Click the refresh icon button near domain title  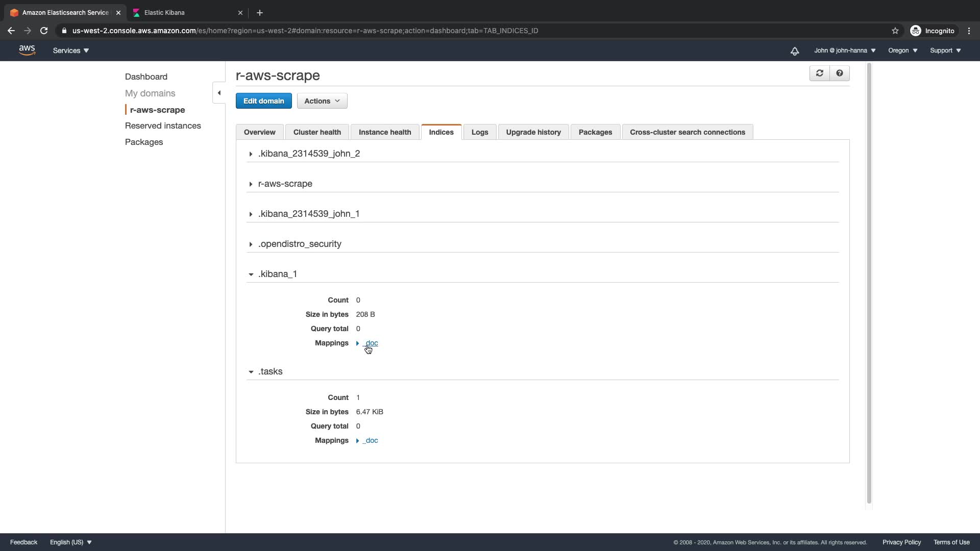click(x=819, y=73)
